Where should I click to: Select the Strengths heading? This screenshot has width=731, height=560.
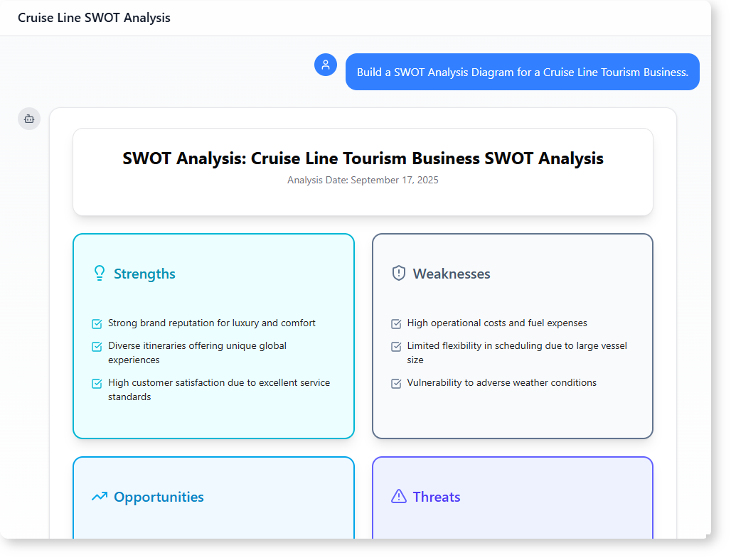144,274
